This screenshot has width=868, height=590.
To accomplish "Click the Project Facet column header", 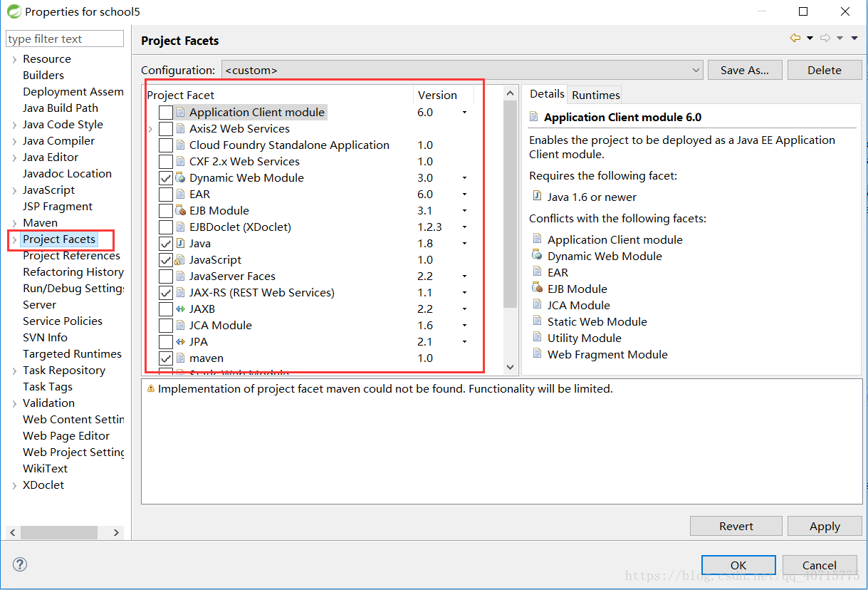I will pos(279,95).
